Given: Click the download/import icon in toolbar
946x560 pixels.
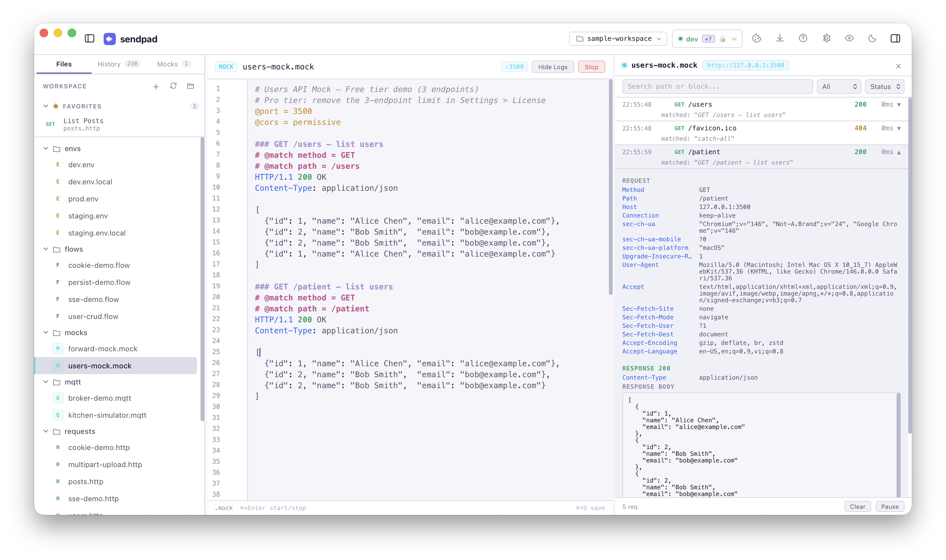Looking at the screenshot, I should (x=780, y=38).
